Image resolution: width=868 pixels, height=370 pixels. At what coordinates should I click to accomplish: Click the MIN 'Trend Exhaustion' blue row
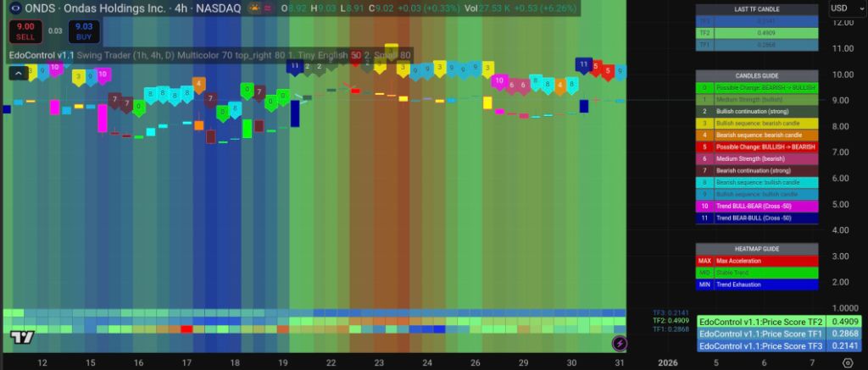point(757,284)
